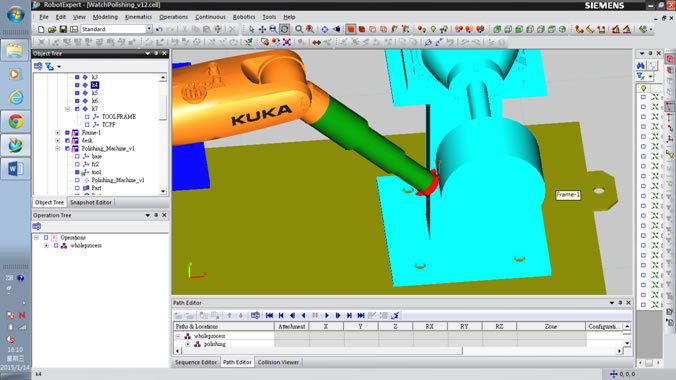Expand wholeprocess in Operation Tree

tap(46, 246)
